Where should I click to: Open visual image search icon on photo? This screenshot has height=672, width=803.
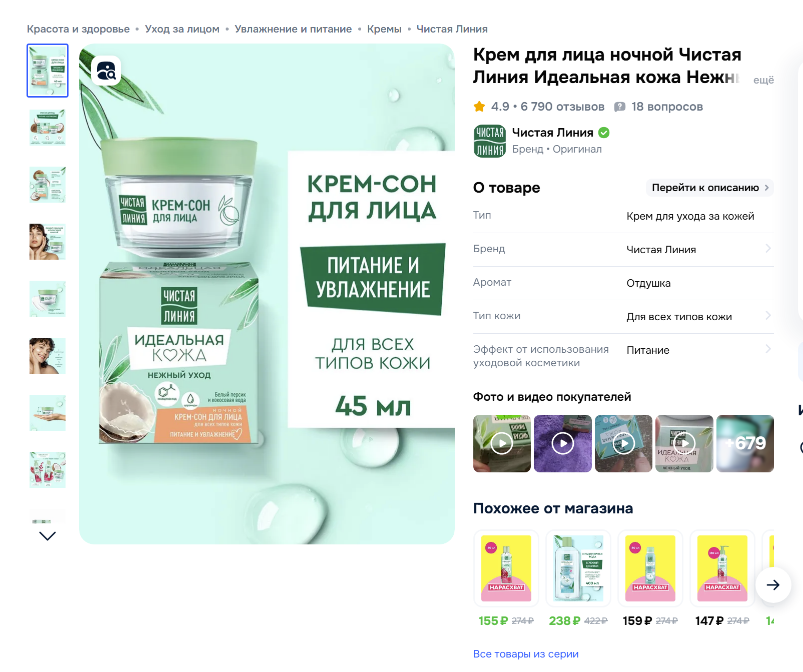coord(106,71)
